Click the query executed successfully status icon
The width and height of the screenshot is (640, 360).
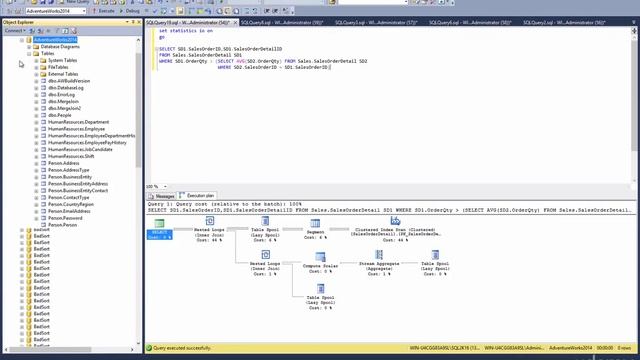[149, 348]
